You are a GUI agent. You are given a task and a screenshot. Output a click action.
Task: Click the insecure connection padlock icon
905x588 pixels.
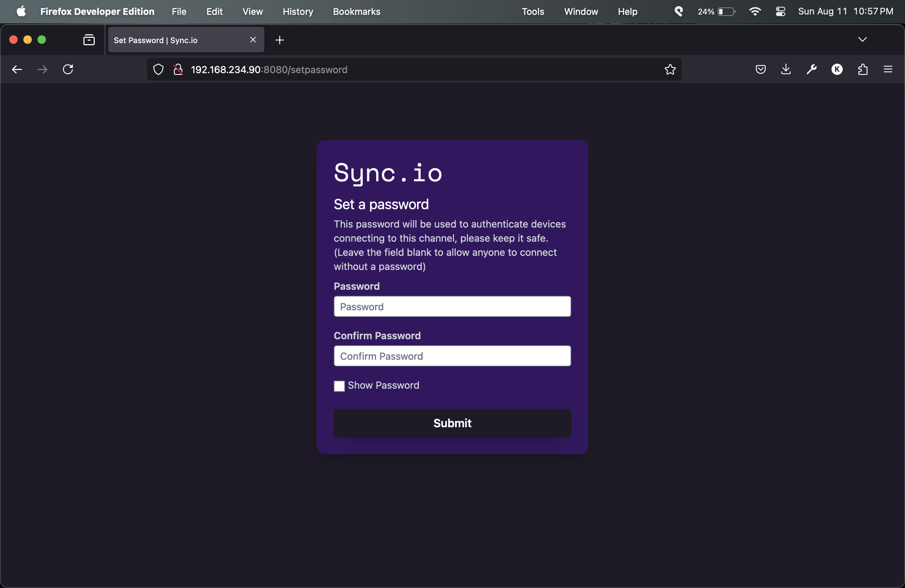pyautogui.click(x=178, y=70)
